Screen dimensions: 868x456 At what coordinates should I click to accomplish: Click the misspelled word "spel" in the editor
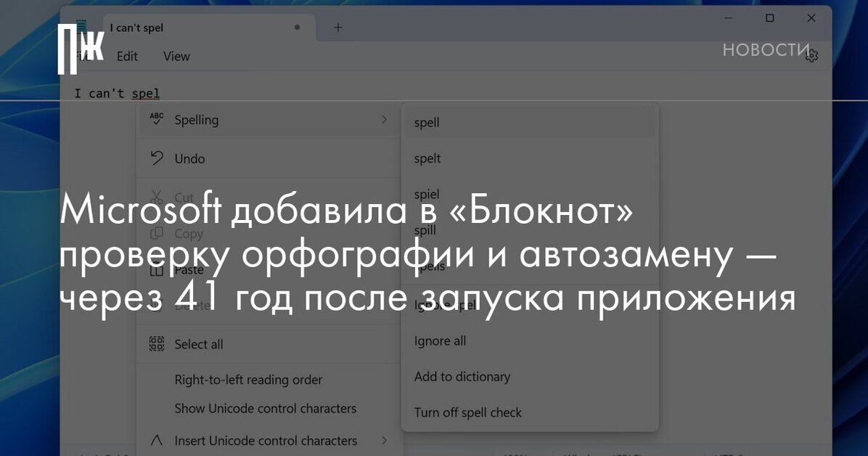[146, 94]
